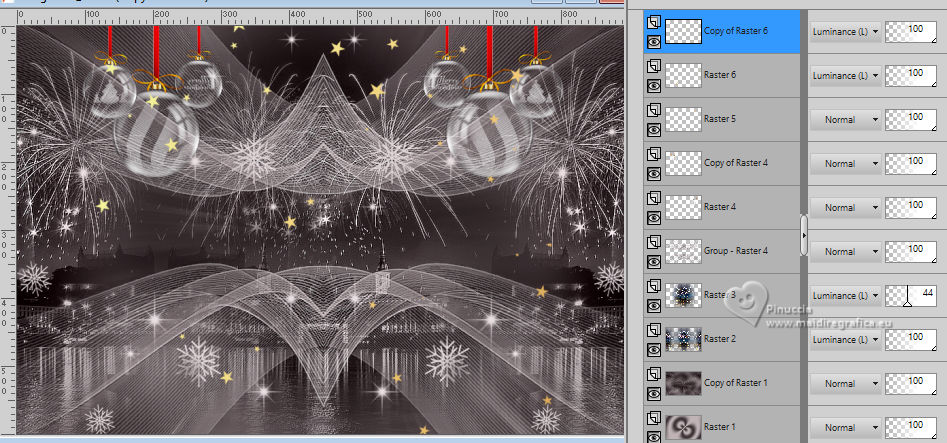Select the layer named exactly 'Raster 6'
Viewport: 947px width, 443px height.
(x=720, y=75)
